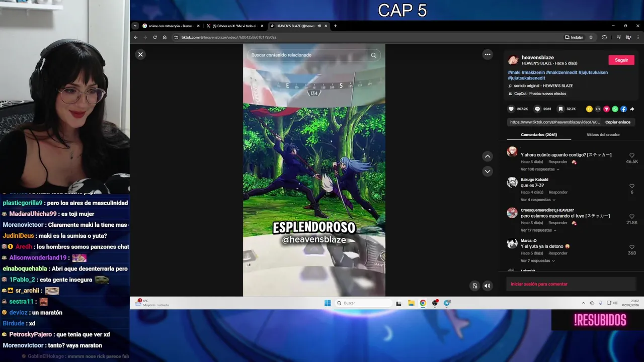Show hidden system tray icons
Viewport: 644px width, 362px height.
pos(584,303)
